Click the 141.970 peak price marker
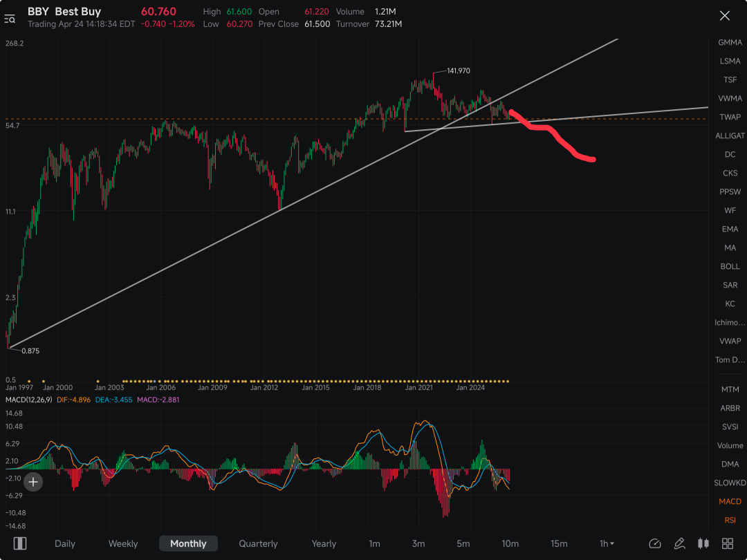Image resolution: width=747 pixels, height=560 pixels. pos(459,71)
